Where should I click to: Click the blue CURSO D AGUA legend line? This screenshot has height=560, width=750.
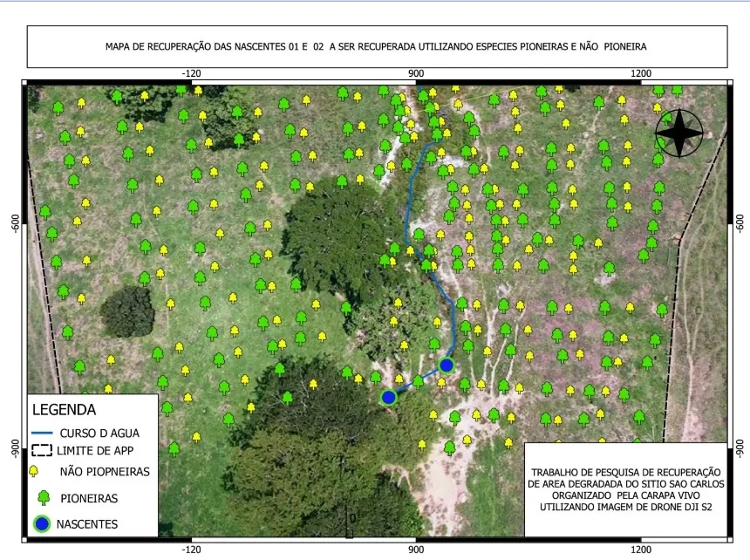42,433
